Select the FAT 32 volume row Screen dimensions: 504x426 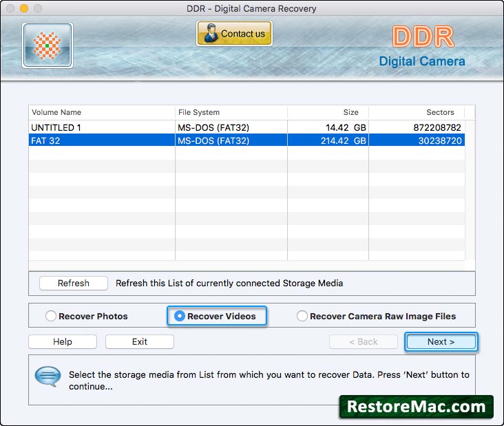click(246, 140)
